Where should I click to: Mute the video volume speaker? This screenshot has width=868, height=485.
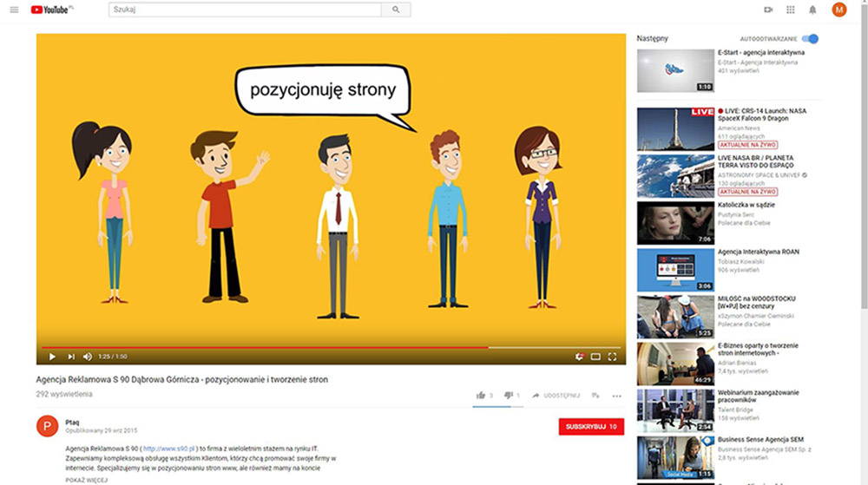[x=88, y=357]
